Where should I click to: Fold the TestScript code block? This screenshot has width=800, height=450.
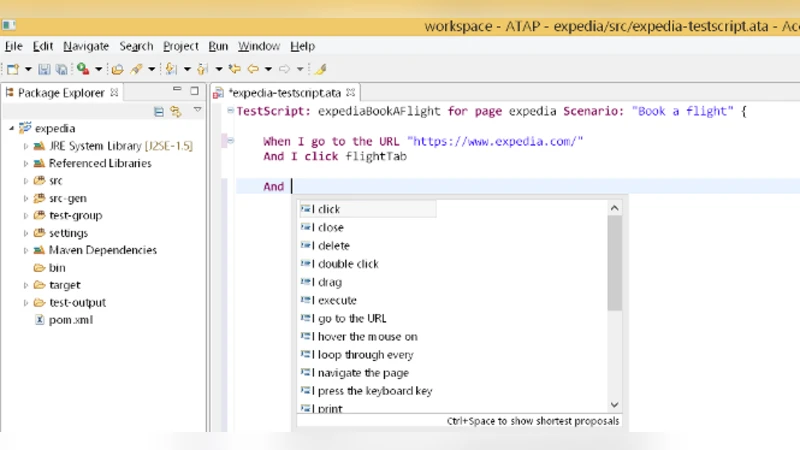point(230,111)
